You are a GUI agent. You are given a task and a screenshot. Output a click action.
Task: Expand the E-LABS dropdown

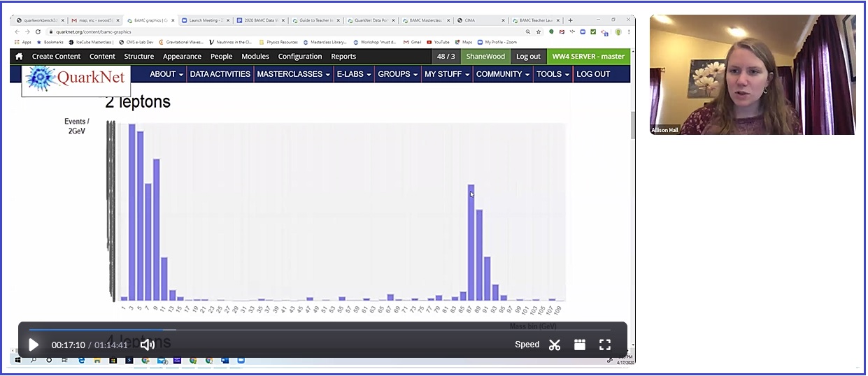tap(355, 74)
